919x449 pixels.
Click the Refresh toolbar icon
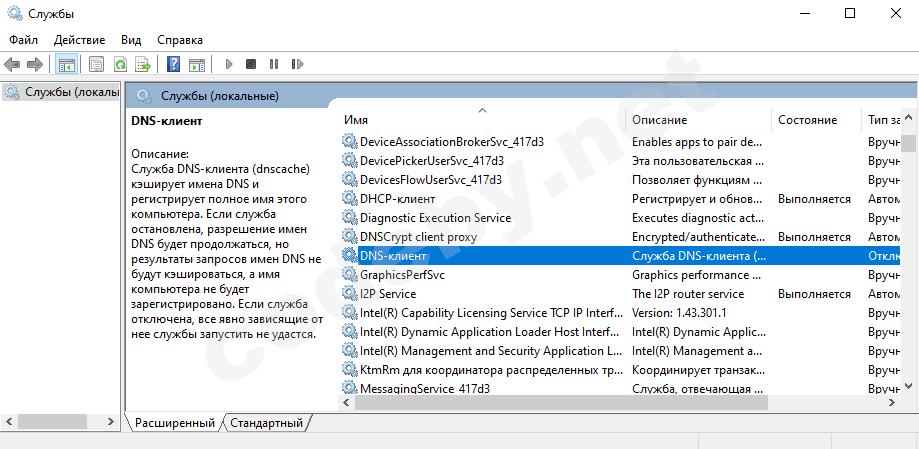pos(120,64)
